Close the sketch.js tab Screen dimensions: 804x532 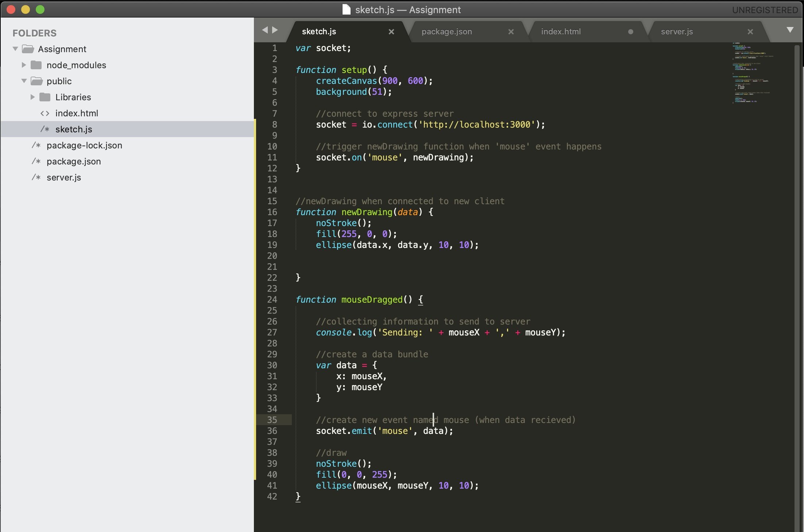pyautogui.click(x=391, y=31)
